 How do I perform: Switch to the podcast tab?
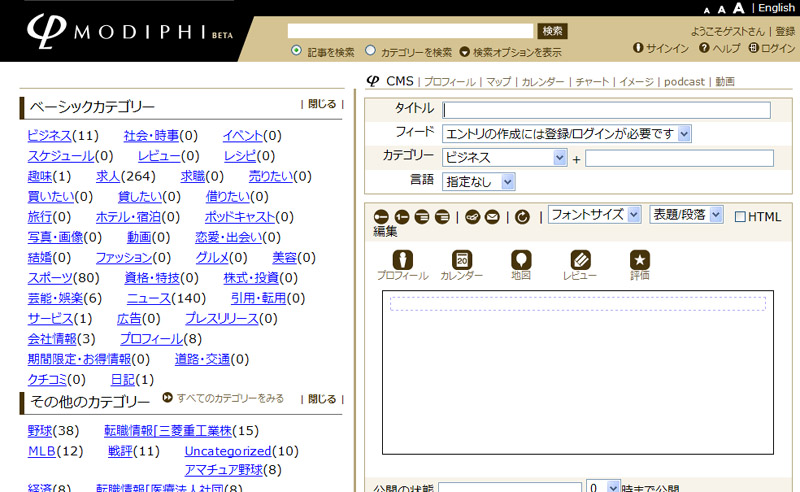click(684, 82)
